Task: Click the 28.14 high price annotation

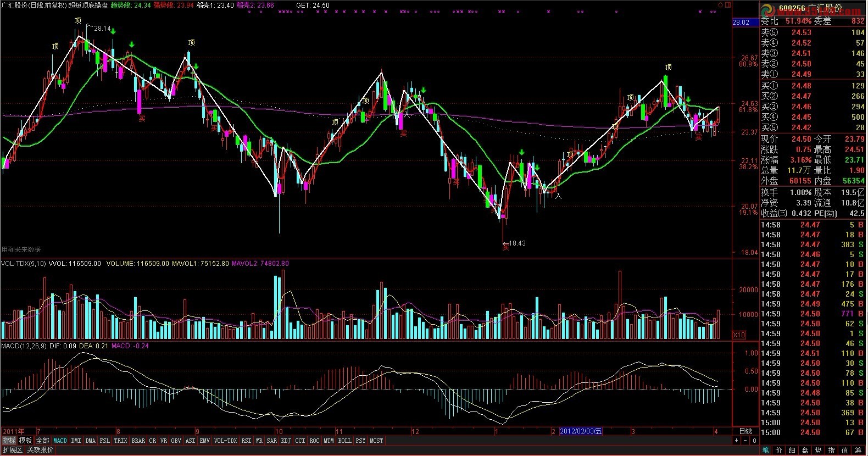Action: tap(102, 29)
